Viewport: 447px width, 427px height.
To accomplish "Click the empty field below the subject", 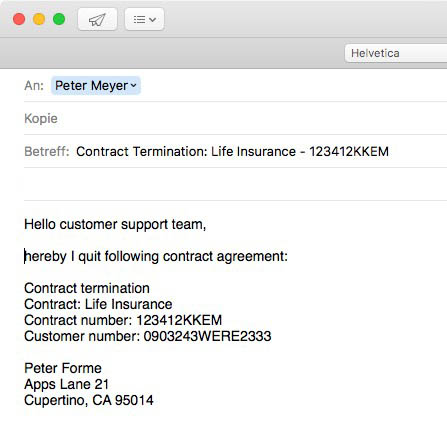I will [235, 184].
